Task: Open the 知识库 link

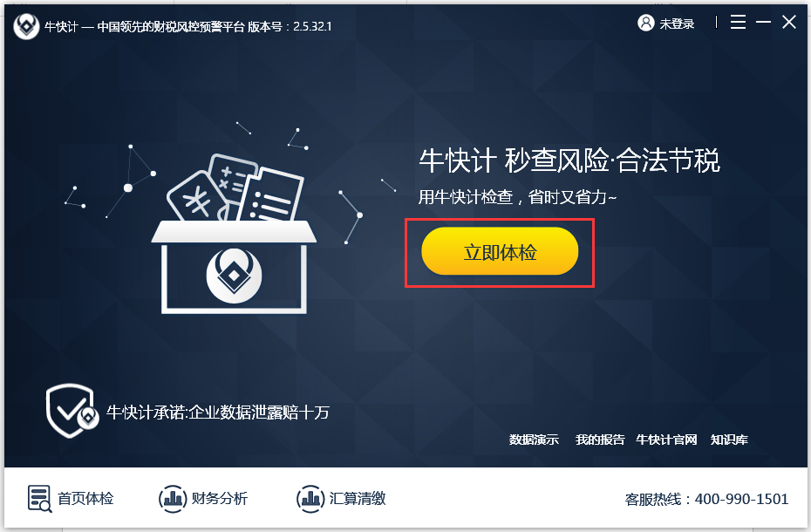Action: click(729, 440)
